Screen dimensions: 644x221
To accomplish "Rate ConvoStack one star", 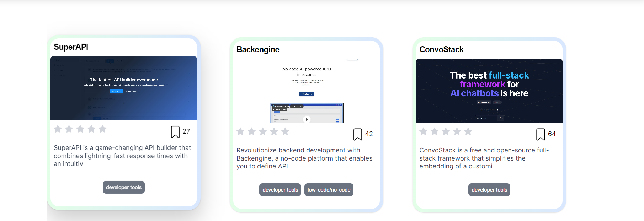I will [x=423, y=131].
